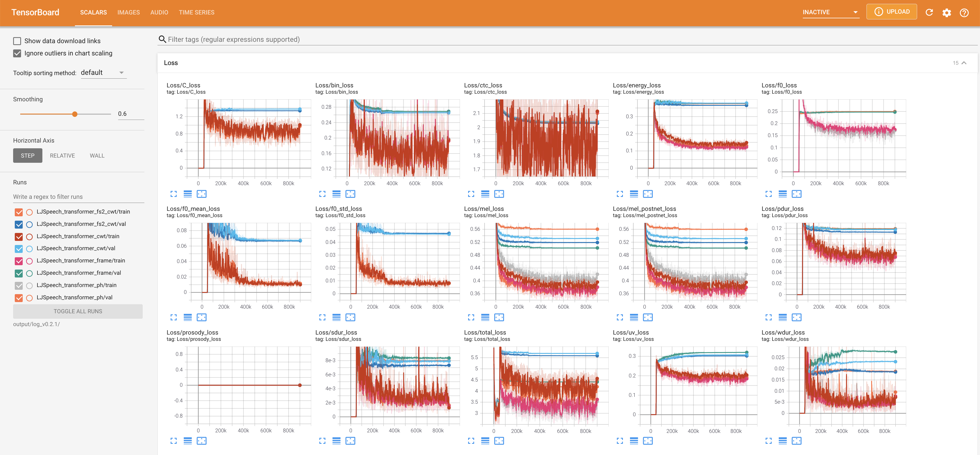Enable Show data download links checkbox
980x455 pixels.
point(17,41)
